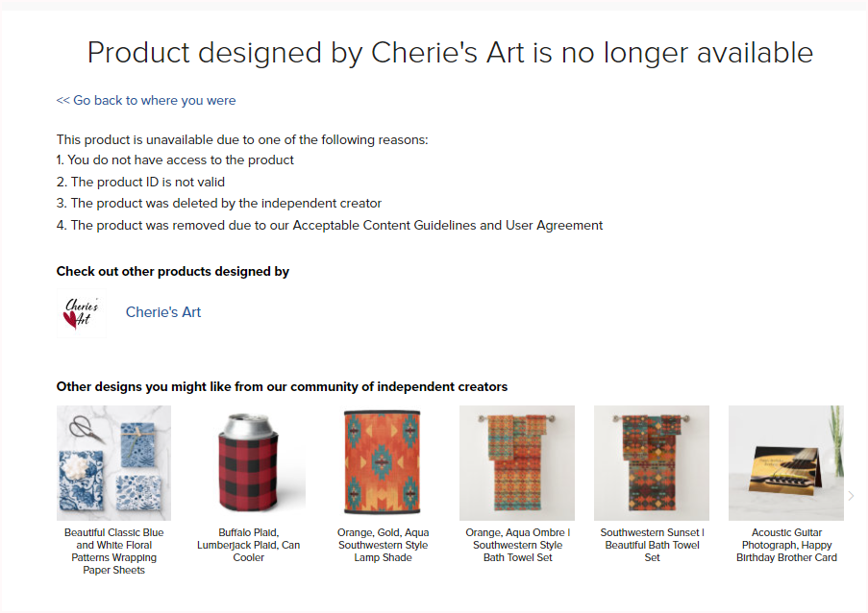Open the Cherie's Art store link
Screen dimensions: 868x613
tap(163, 312)
